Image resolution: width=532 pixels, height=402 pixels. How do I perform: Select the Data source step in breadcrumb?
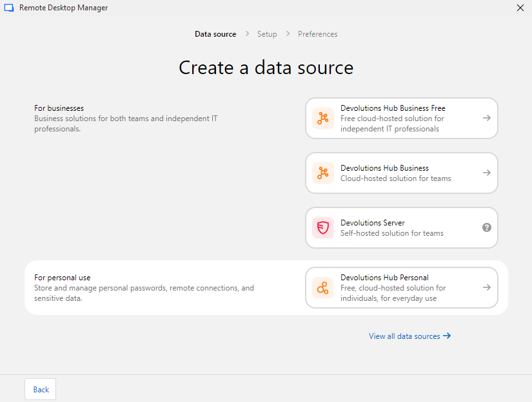click(x=215, y=34)
